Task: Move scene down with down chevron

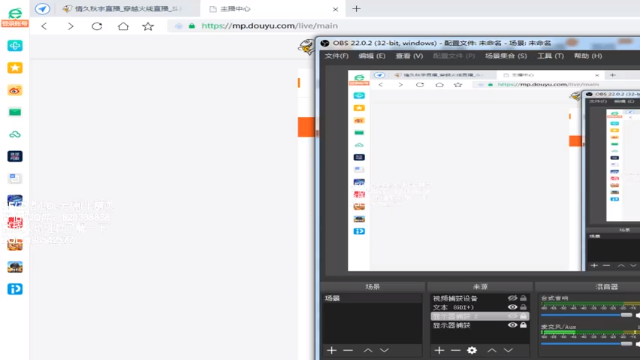Action: [x=384, y=350]
